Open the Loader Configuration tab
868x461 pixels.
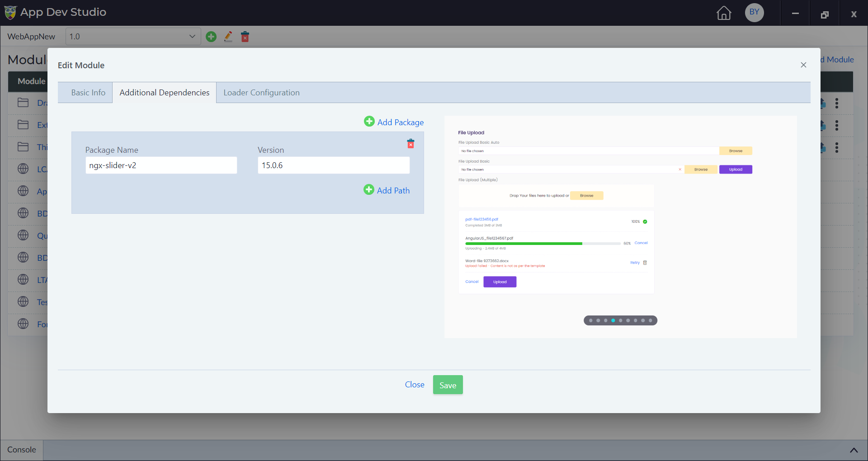tap(261, 93)
